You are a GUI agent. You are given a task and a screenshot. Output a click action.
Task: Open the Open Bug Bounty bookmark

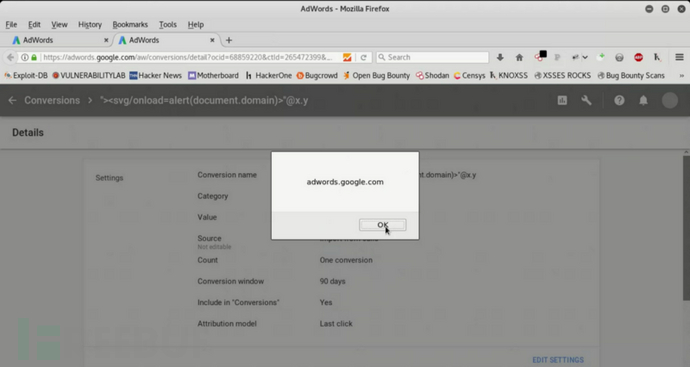(377, 76)
